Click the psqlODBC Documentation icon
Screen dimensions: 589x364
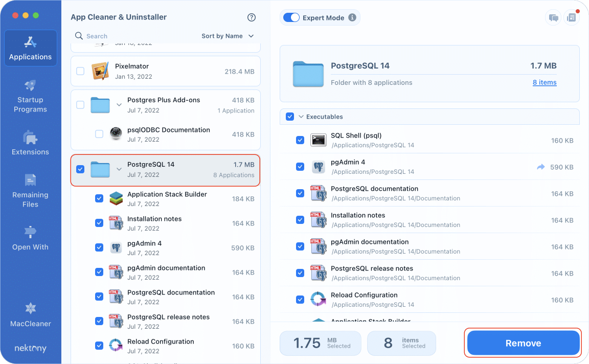click(x=116, y=133)
